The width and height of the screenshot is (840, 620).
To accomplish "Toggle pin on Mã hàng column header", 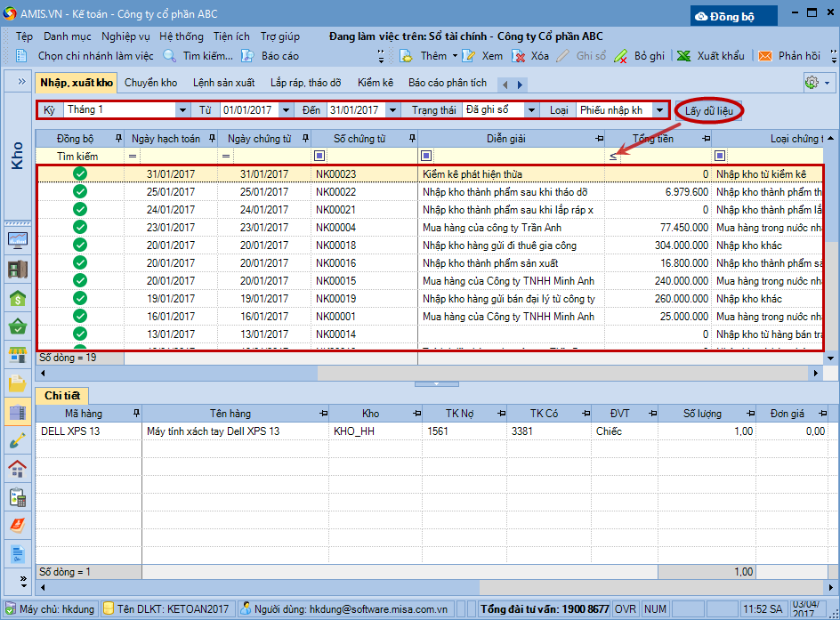I will 135,414.
